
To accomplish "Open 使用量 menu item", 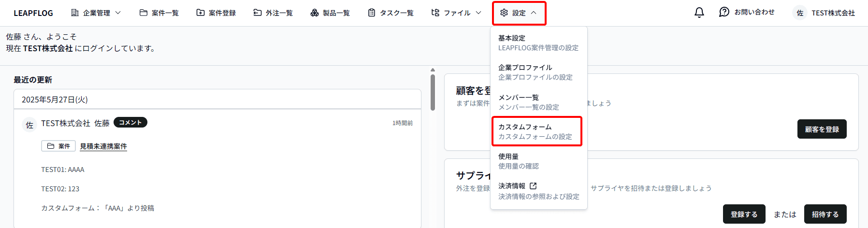I will click(518, 161).
